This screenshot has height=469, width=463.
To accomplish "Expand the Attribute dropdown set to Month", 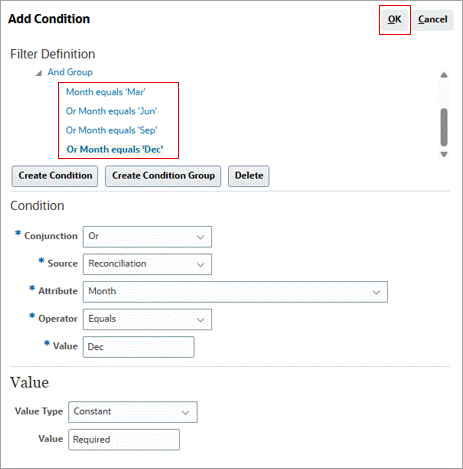I will 235,292.
